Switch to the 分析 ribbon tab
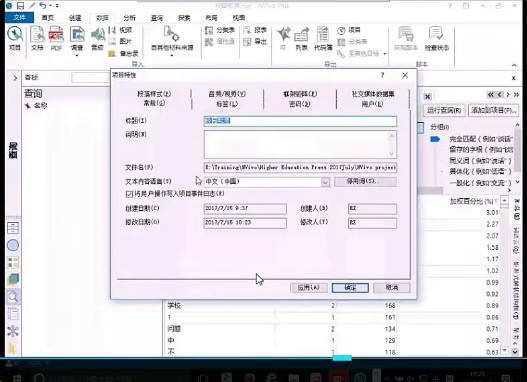 tap(129, 18)
